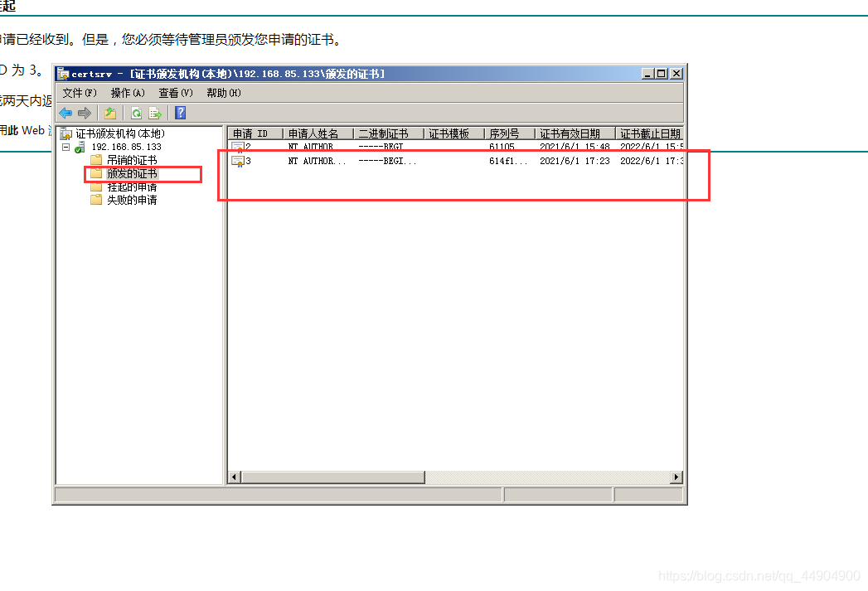Click NT AUTHOR... in row 3
Viewport: 868px width, 591px height.
pos(317,161)
